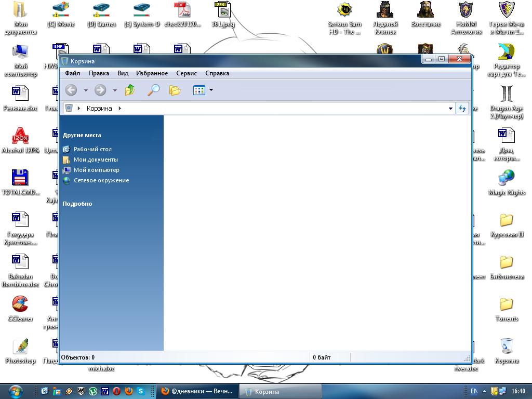The height and width of the screenshot is (399, 532).
Task: Open the Сервис menu
Action: point(186,73)
